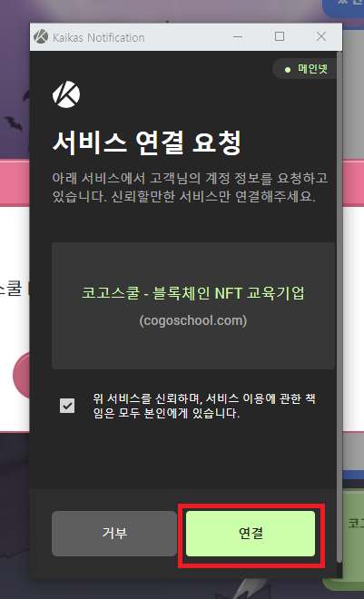Click the 서비스 연결 요청 heading
The width and height of the screenshot is (364, 599).
point(147,142)
